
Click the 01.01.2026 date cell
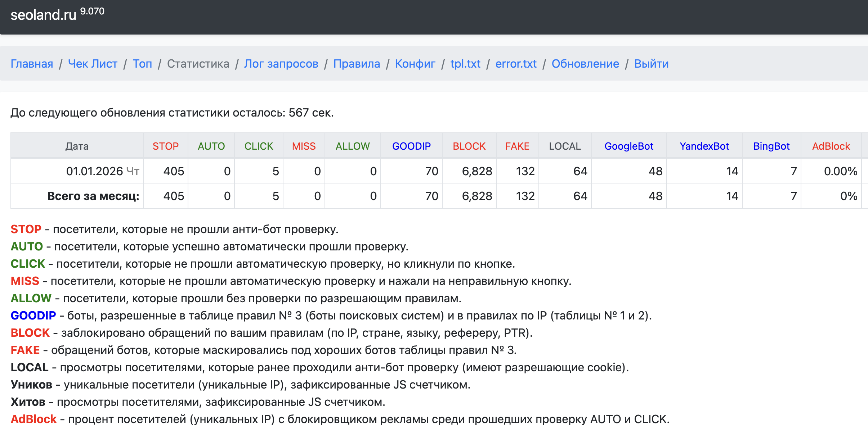tap(94, 171)
